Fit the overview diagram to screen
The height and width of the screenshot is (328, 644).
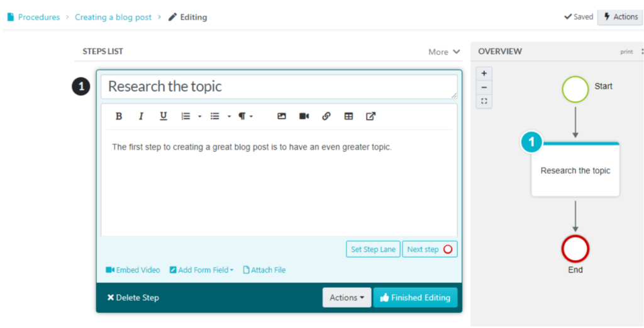(484, 101)
